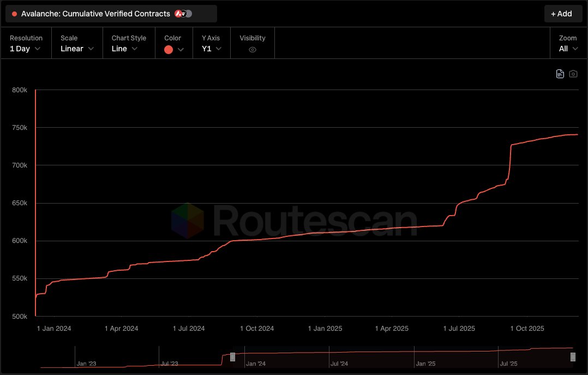Viewport: 588px width, 375px height.
Task: Click Jan '24 in the navigator
Action: (256, 364)
